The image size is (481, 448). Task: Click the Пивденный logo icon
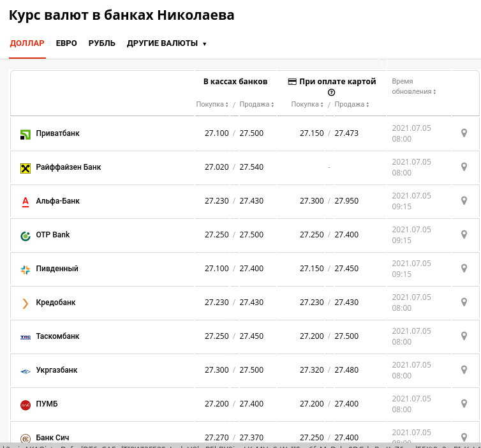pos(26,270)
